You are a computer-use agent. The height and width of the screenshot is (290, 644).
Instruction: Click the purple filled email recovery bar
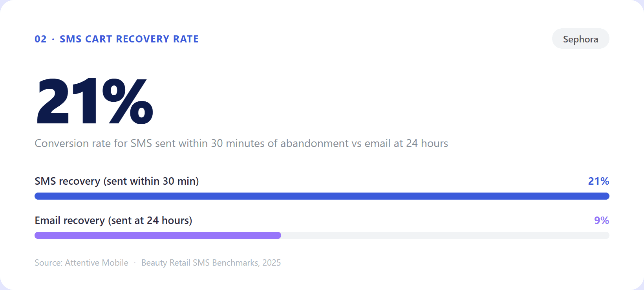157,235
